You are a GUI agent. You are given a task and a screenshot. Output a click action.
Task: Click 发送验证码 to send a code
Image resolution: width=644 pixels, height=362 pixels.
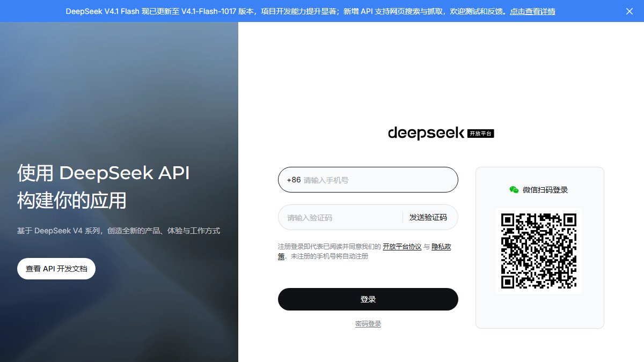tap(428, 217)
